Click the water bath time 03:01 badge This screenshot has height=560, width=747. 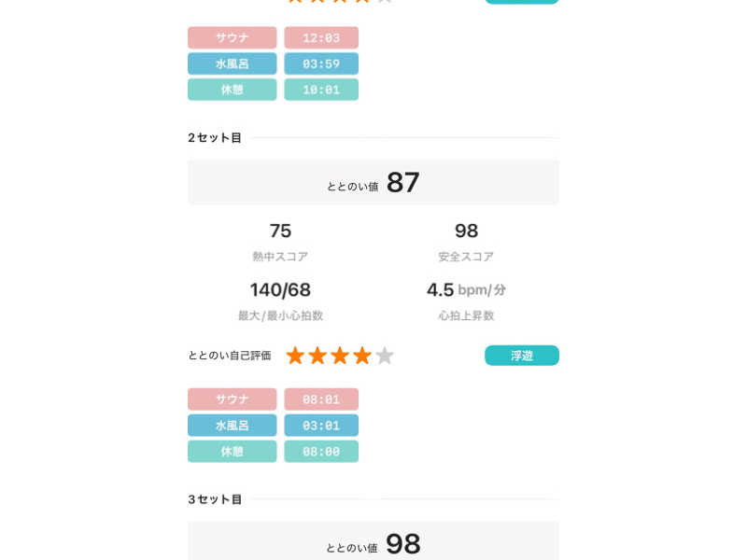coord(321,426)
